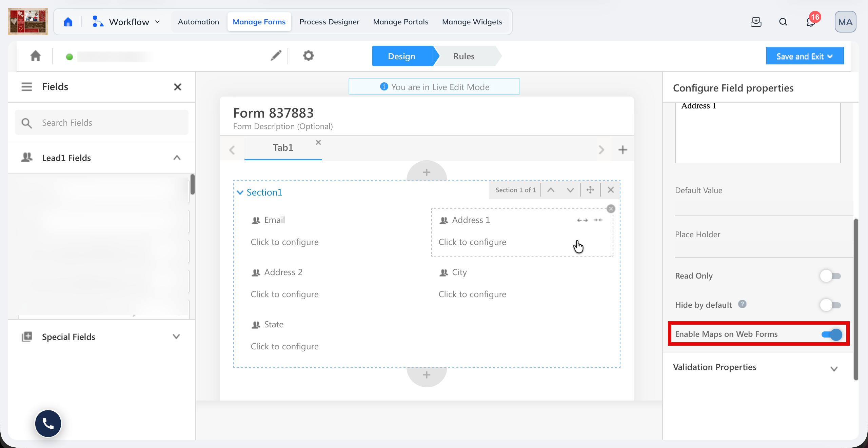
Task: Add a new tab with plus icon
Action: (623, 150)
